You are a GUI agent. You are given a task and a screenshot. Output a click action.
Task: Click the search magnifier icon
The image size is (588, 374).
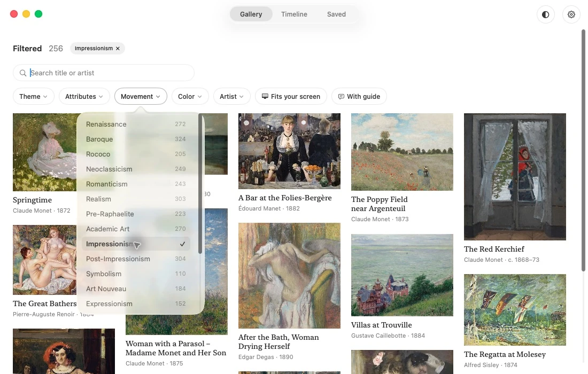click(23, 73)
